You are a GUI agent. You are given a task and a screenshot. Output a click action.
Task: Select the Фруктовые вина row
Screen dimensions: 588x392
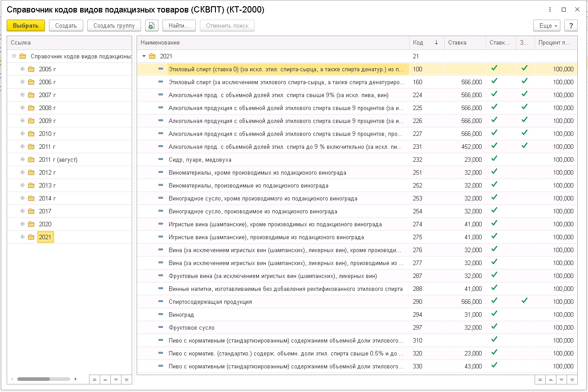(x=357, y=276)
